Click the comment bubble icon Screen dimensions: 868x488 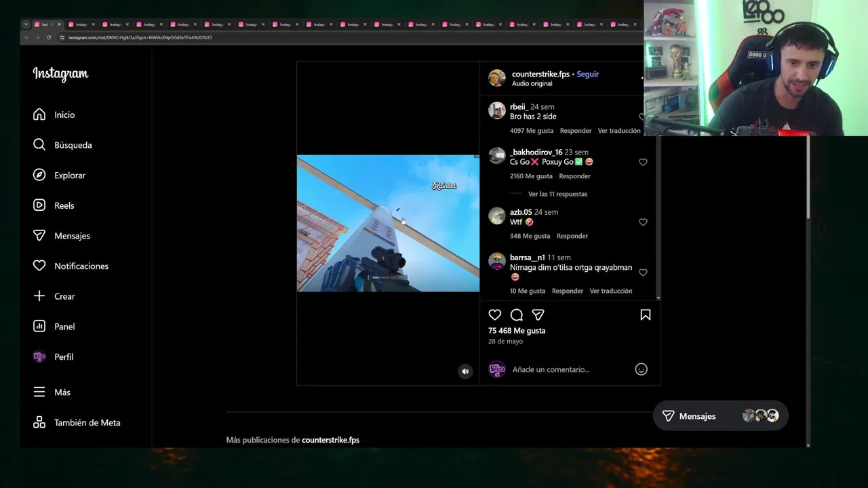[517, 314]
